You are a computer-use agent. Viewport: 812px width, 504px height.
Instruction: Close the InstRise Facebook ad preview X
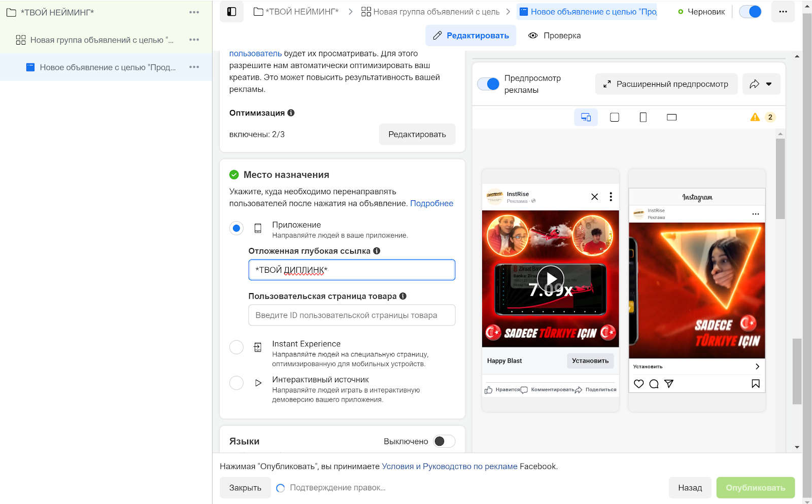pyautogui.click(x=595, y=197)
